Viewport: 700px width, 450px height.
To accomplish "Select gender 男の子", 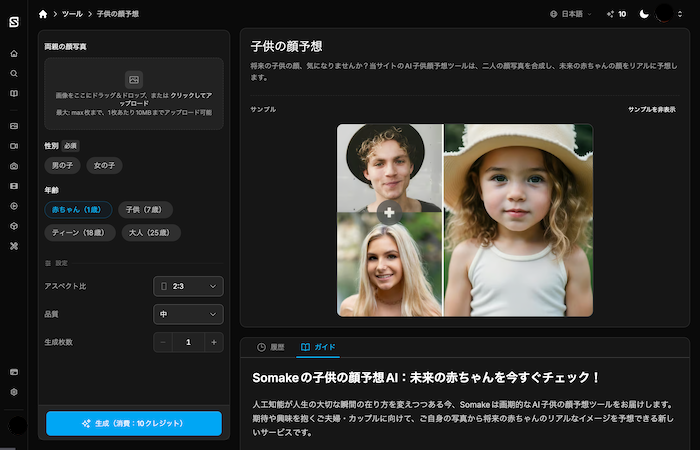I will point(62,166).
